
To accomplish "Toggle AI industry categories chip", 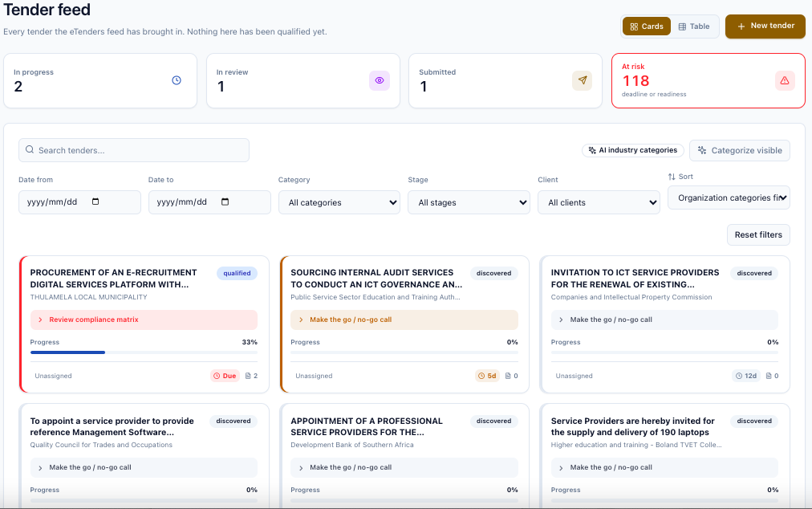I will pos(633,150).
